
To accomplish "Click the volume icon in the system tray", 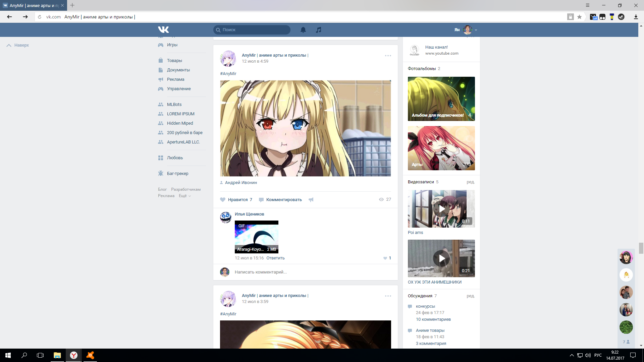I will tap(588, 355).
